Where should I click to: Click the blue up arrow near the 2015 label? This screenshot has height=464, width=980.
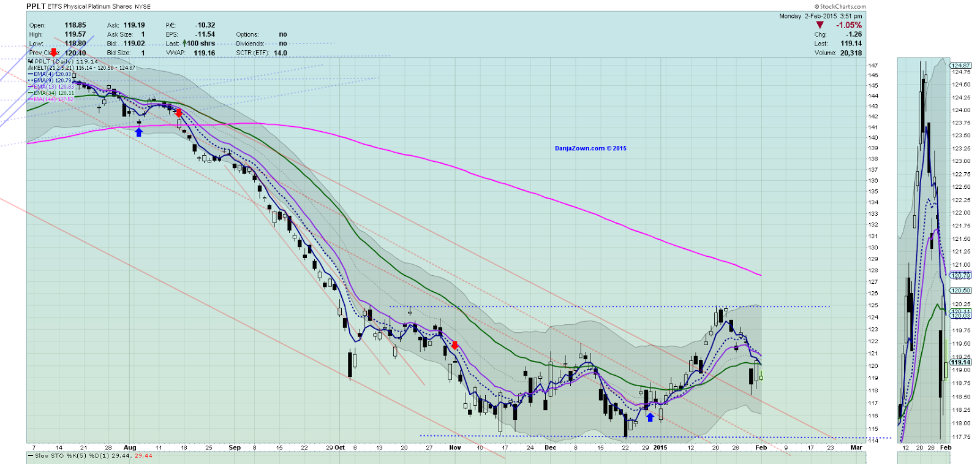pyautogui.click(x=650, y=417)
